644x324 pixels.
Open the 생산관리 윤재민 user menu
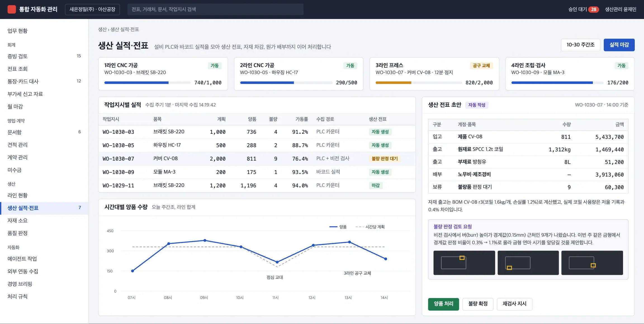coord(621,9)
